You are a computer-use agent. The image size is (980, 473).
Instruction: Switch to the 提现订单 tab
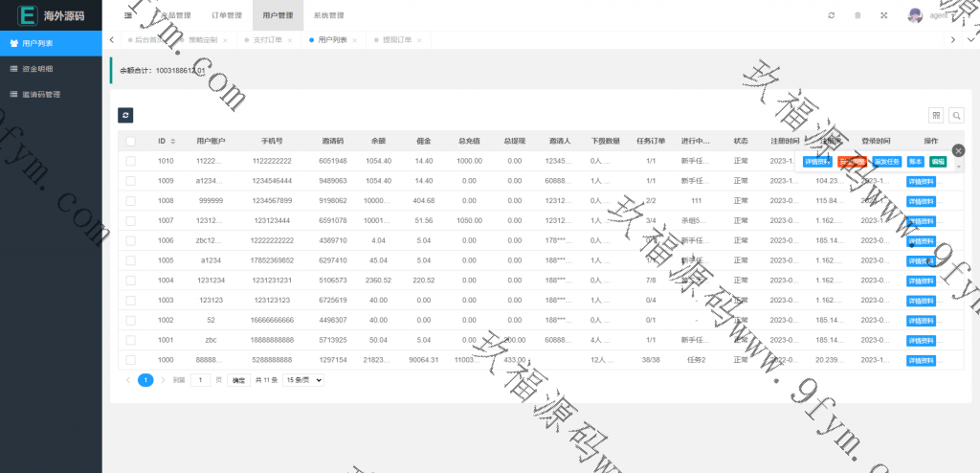(x=397, y=40)
